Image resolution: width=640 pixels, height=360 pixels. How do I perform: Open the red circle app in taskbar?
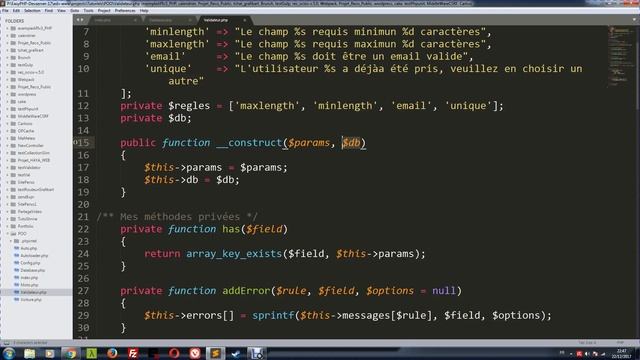tap(174, 353)
